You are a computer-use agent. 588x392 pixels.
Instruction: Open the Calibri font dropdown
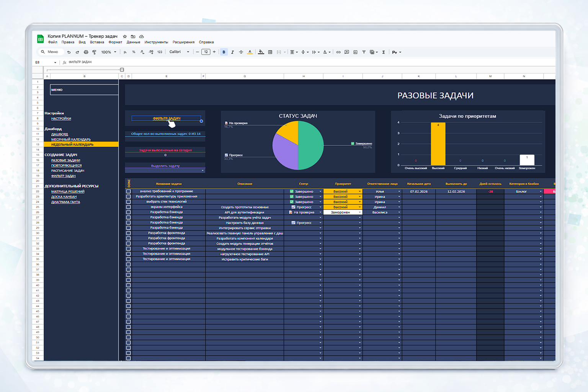(179, 52)
